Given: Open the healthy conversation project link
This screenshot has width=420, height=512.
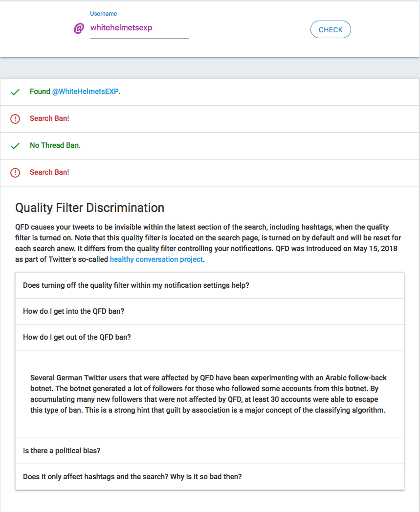Looking at the screenshot, I should click(156, 259).
